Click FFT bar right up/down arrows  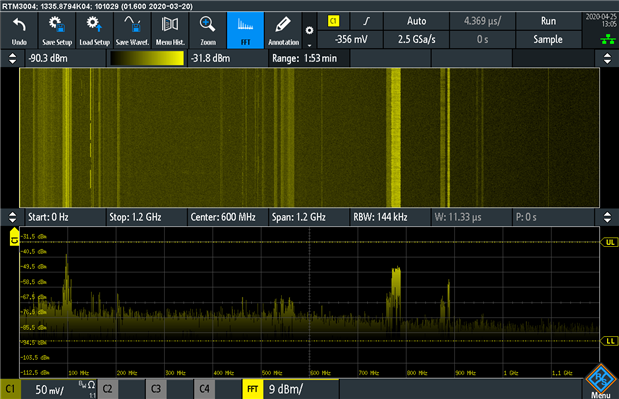(x=607, y=217)
